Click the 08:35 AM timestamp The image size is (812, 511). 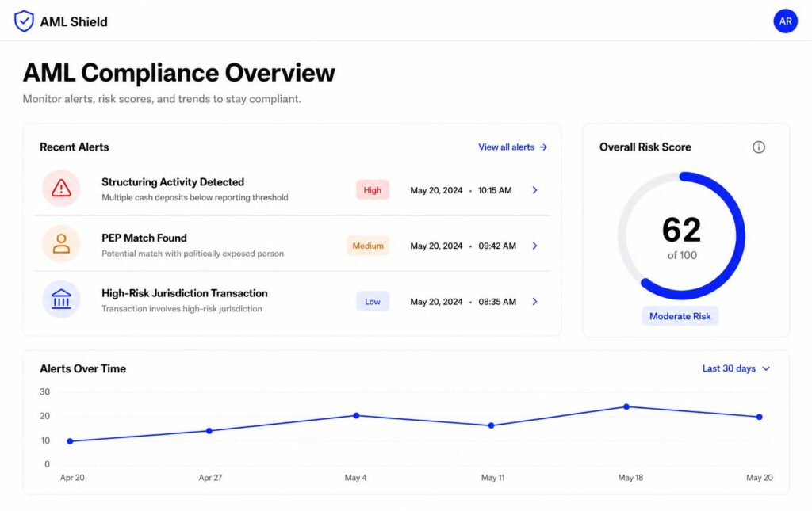[x=497, y=302]
